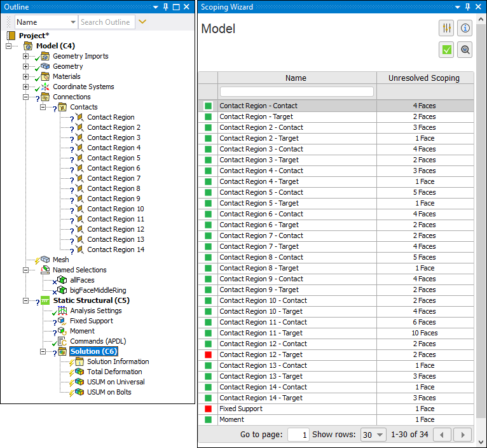Go to next page of results
Viewport: 487px width, 448px height.
[462, 435]
